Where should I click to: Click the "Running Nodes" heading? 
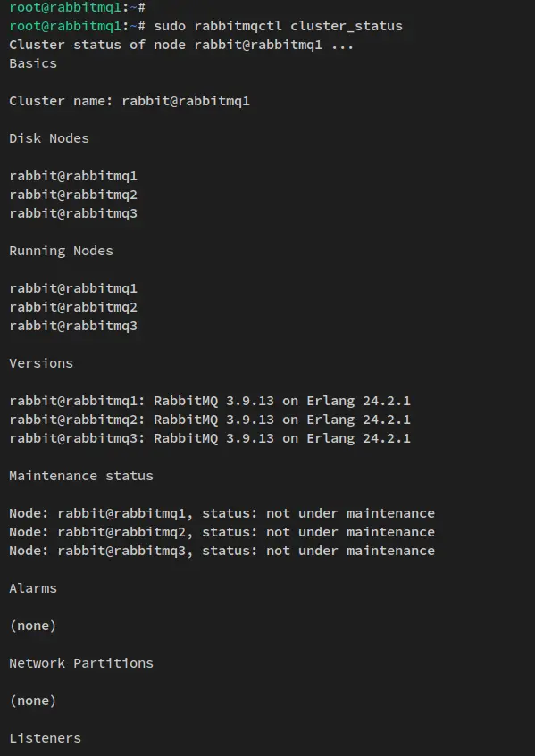coord(62,251)
